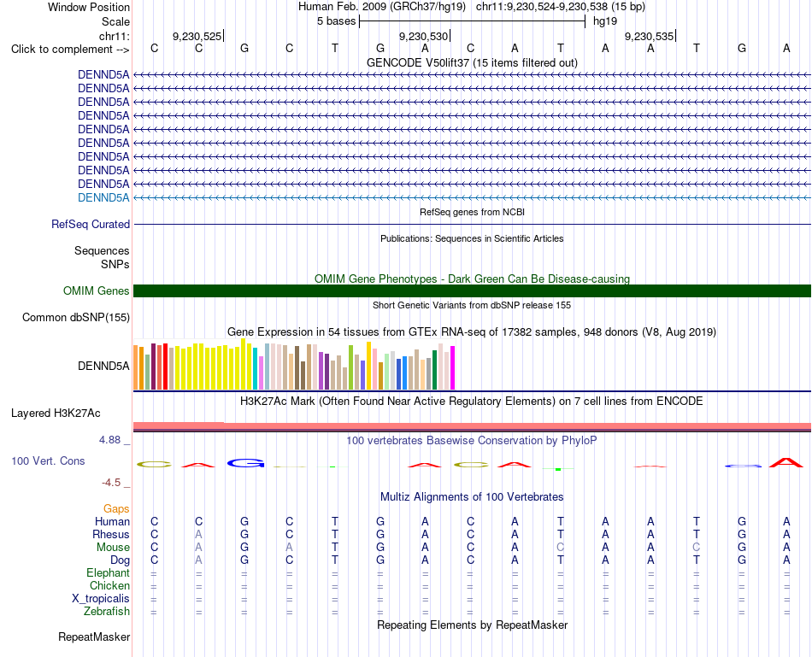Click the 9,230,535 position marker
This screenshot has height=657, width=812.
pyautogui.click(x=650, y=36)
